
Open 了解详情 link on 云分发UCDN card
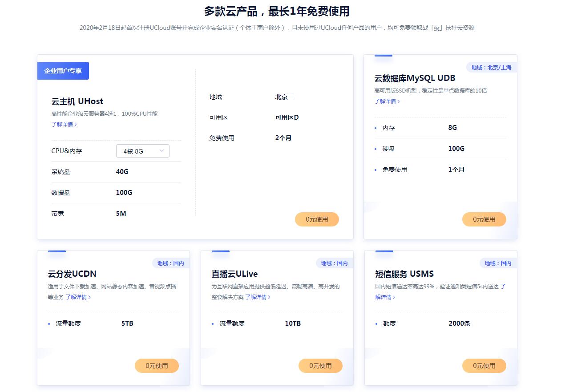coord(78,297)
